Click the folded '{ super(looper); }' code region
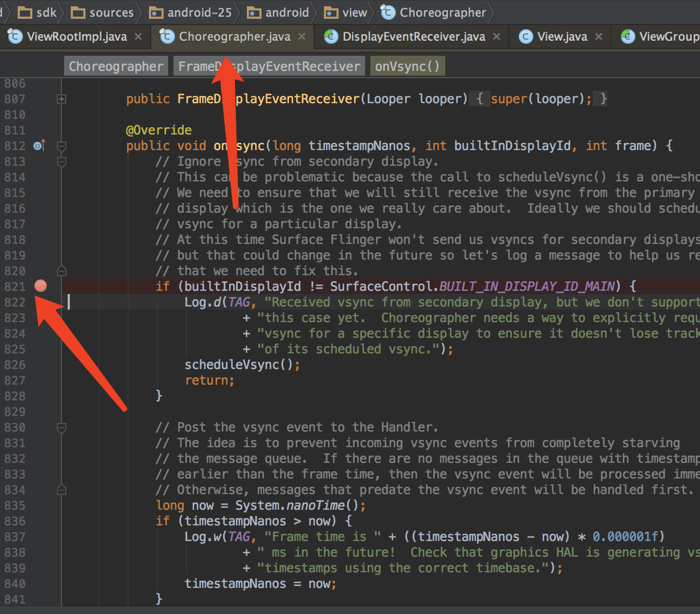 [x=539, y=99]
